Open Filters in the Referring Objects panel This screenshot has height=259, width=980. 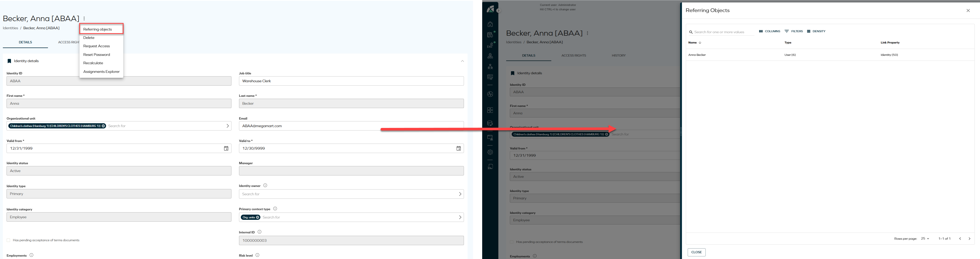click(794, 31)
